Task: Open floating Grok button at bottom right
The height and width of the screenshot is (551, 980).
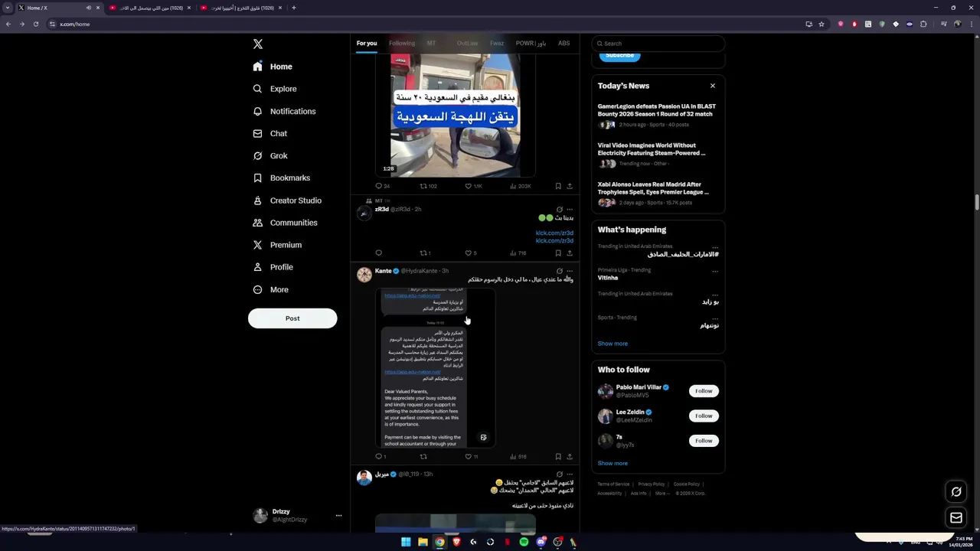Action: (x=956, y=492)
